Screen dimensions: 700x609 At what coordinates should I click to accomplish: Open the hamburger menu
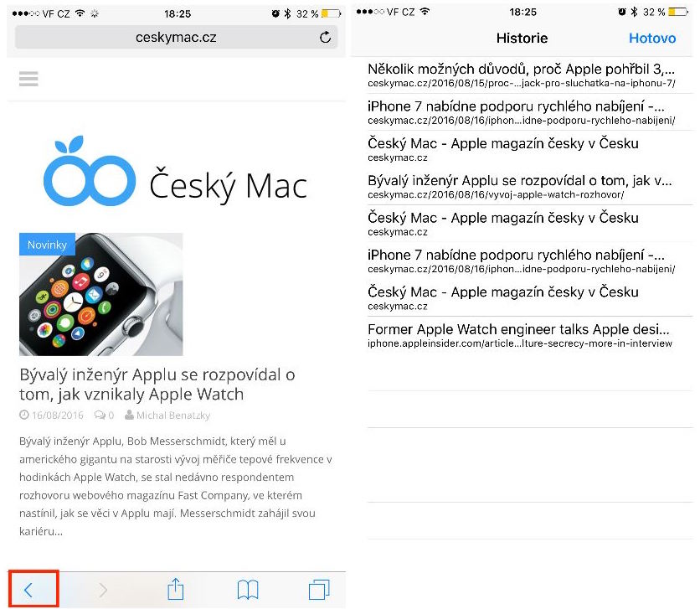(x=28, y=79)
